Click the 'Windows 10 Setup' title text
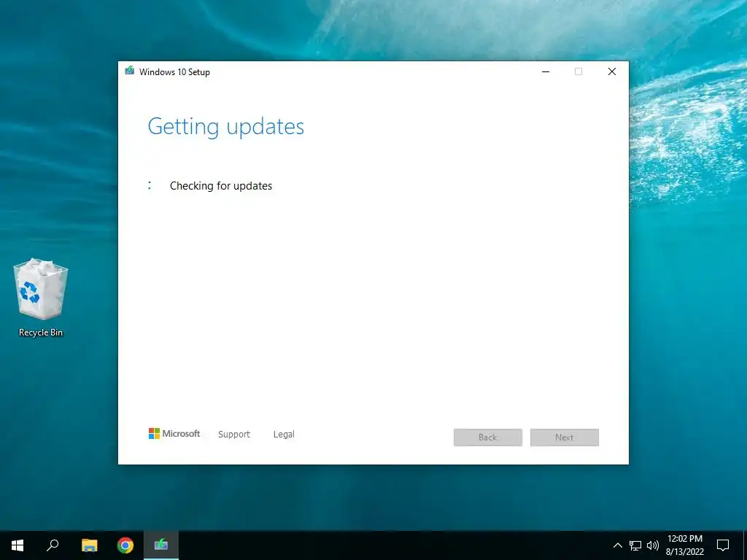This screenshot has height=560, width=747. click(174, 72)
